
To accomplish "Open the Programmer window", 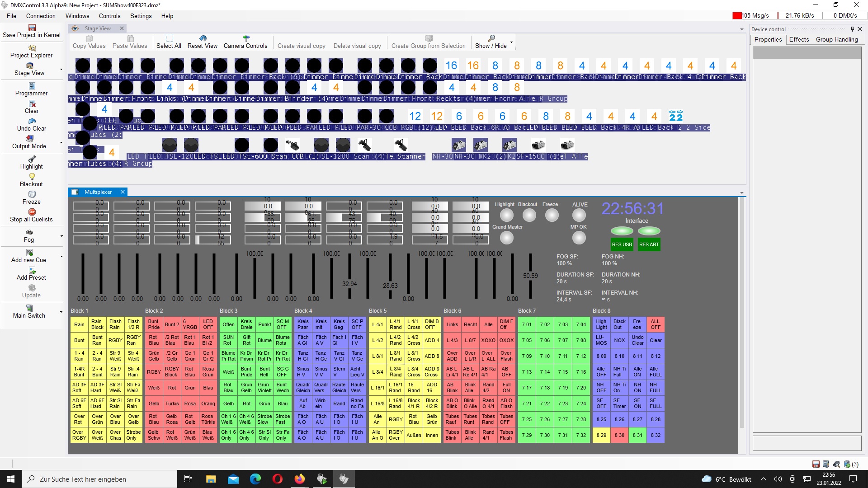I will click(x=32, y=89).
